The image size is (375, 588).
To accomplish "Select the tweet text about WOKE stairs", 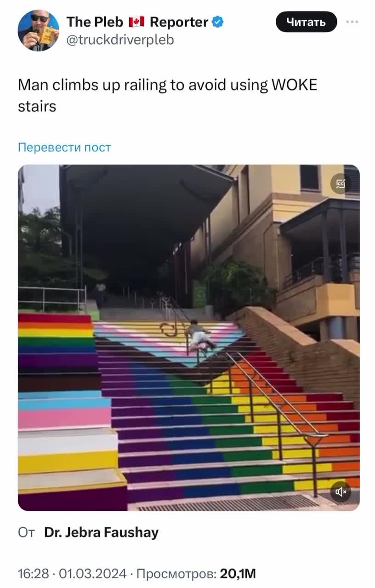I will click(x=168, y=96).
